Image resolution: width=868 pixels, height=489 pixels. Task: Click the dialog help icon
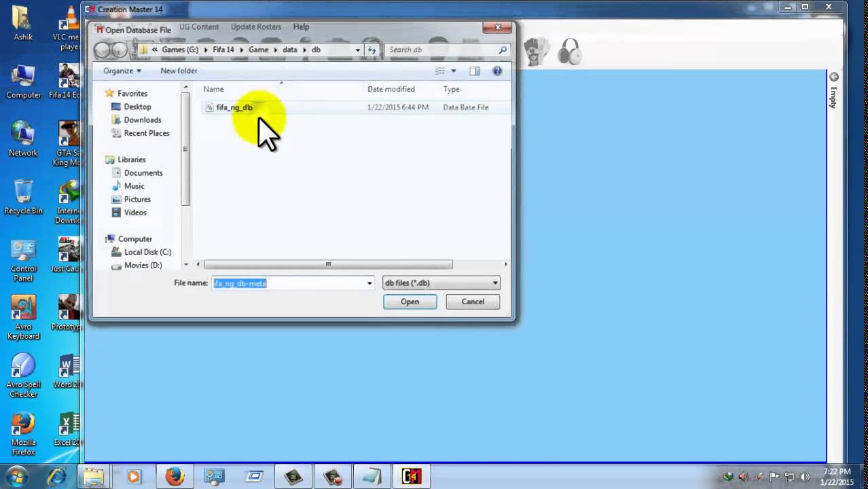[497, 71]
